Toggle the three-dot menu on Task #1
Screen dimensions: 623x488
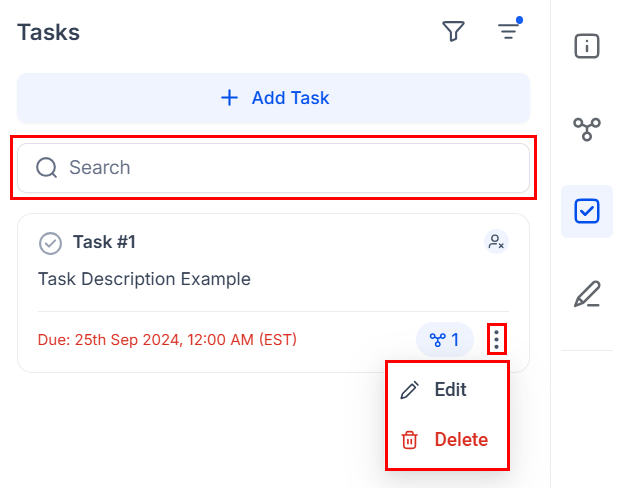coord(497,340)
